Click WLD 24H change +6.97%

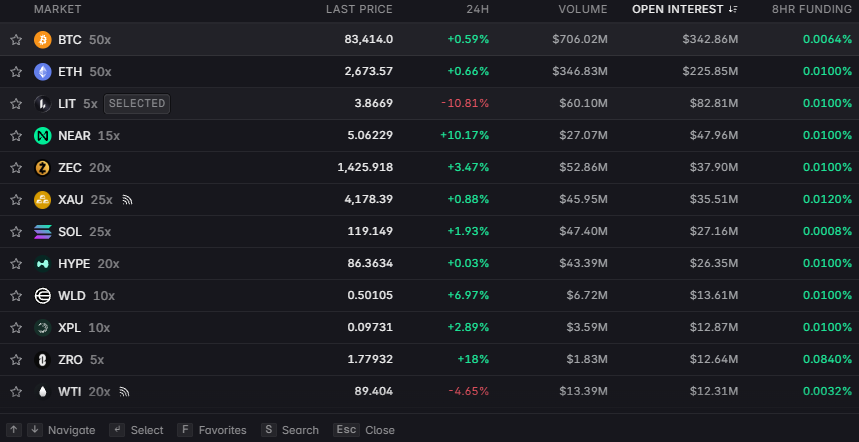[468, 296]
